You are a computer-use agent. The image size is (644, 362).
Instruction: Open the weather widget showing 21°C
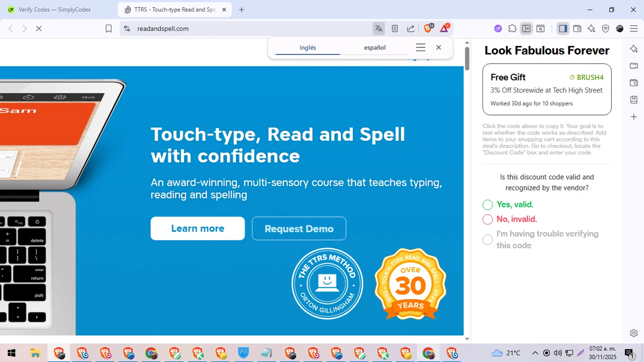(x=506, y=353)
